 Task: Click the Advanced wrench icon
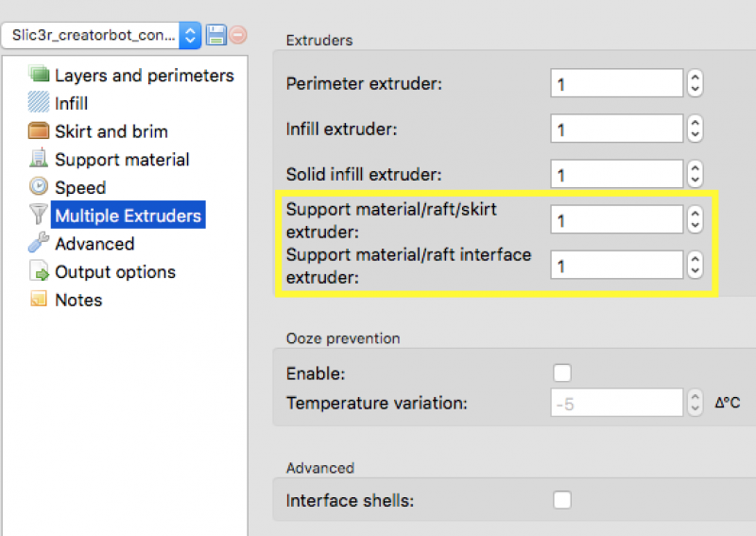(39, 243)
